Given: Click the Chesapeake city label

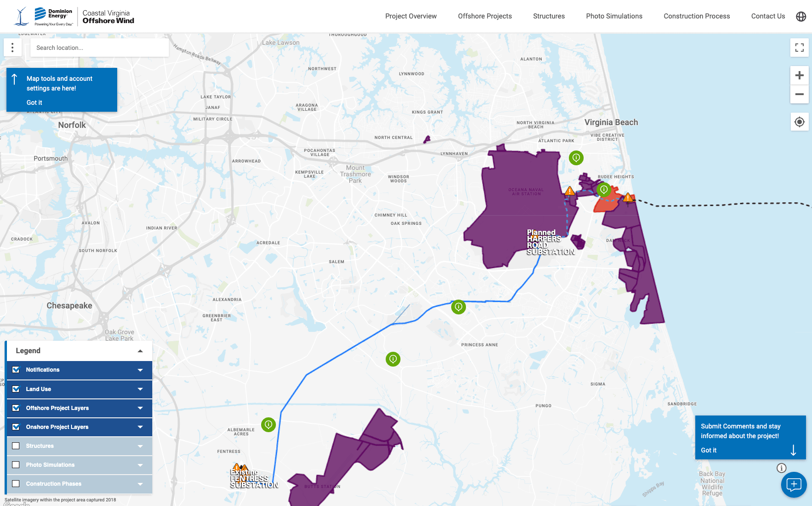Looking at the screenshot, I should [x=69, y=306].
